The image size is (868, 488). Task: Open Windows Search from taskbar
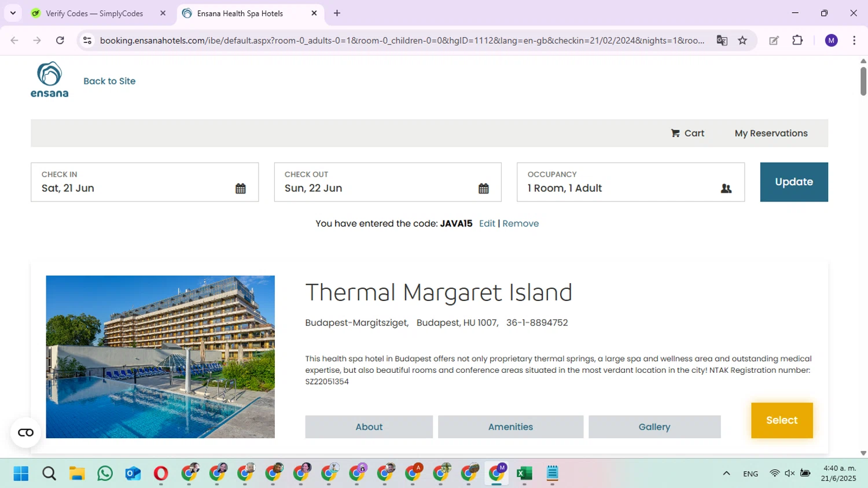49,474
